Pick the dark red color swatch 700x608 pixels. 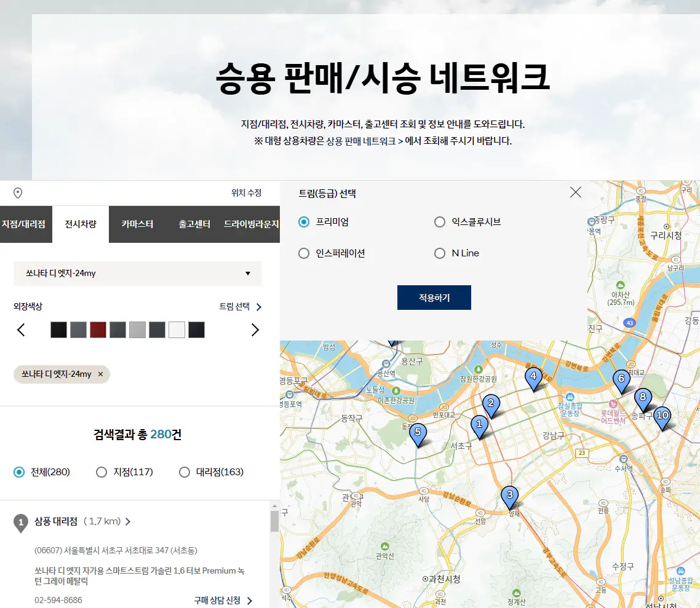(98, 330)
